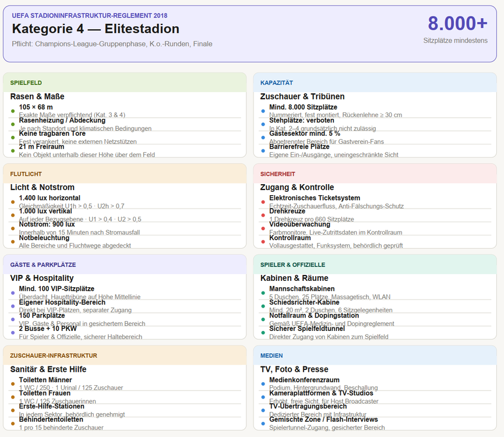Click the 'Licht & Notstrom' title
This screenshot has height=437, width=504.
coord(42,188)
